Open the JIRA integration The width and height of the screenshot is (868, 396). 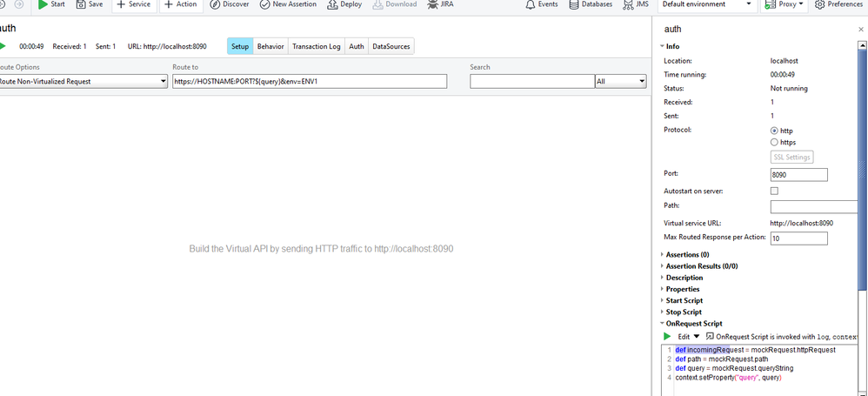click(441, 4)
